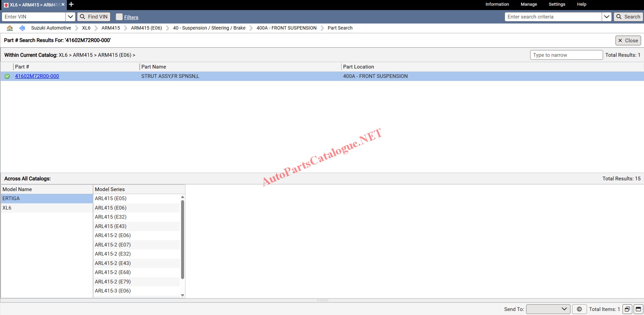Close the part search results panel
Screen dimensions: 644x315
tap(628, 40)
